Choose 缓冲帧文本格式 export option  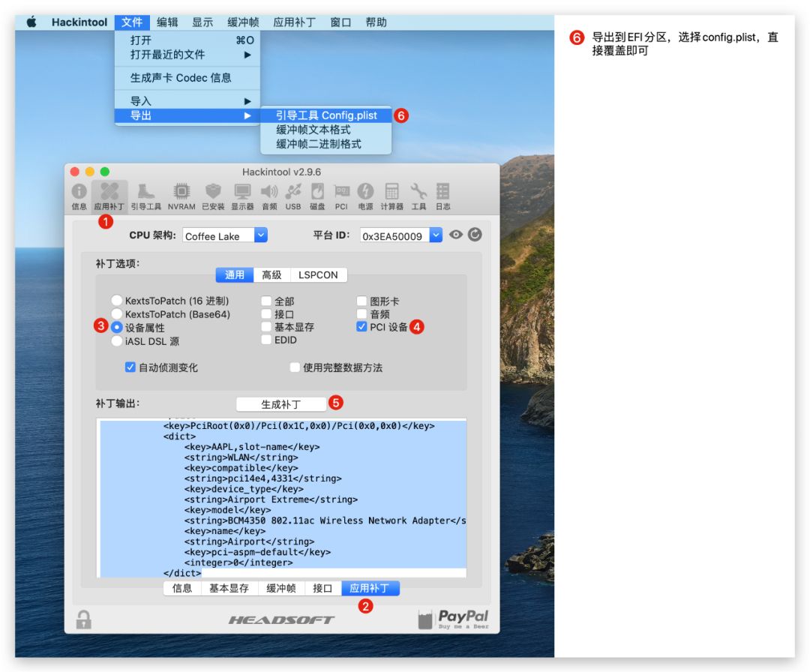[326, 130]
